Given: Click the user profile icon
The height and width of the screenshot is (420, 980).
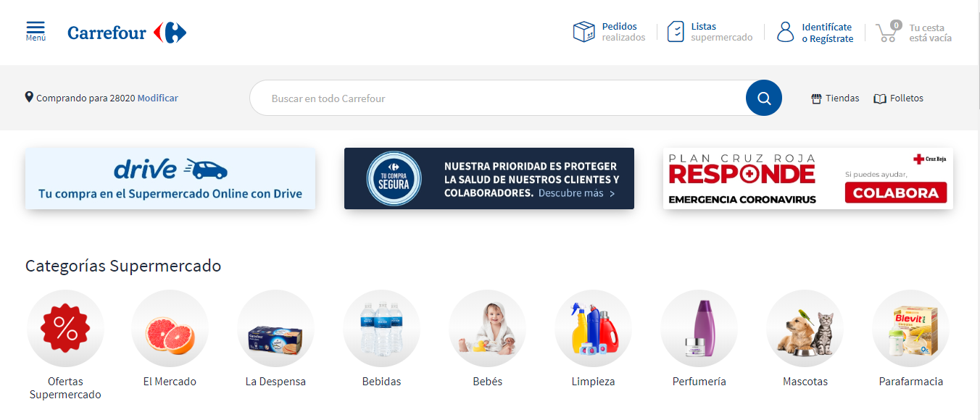Looking at the screenshot, I should 786,32.
